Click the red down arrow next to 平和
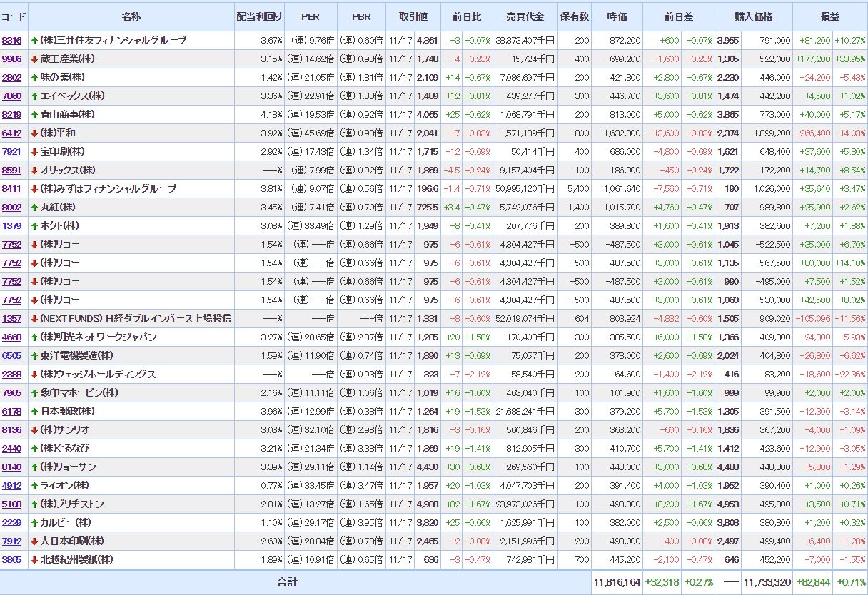868x595 pixels. (34, 133)
